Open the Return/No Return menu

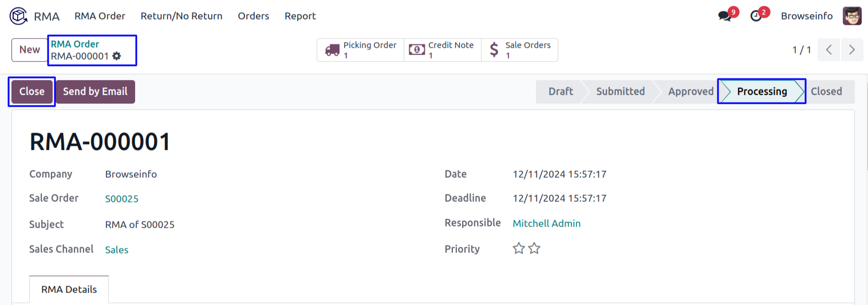pyautogui.click(x=182, y=16)
